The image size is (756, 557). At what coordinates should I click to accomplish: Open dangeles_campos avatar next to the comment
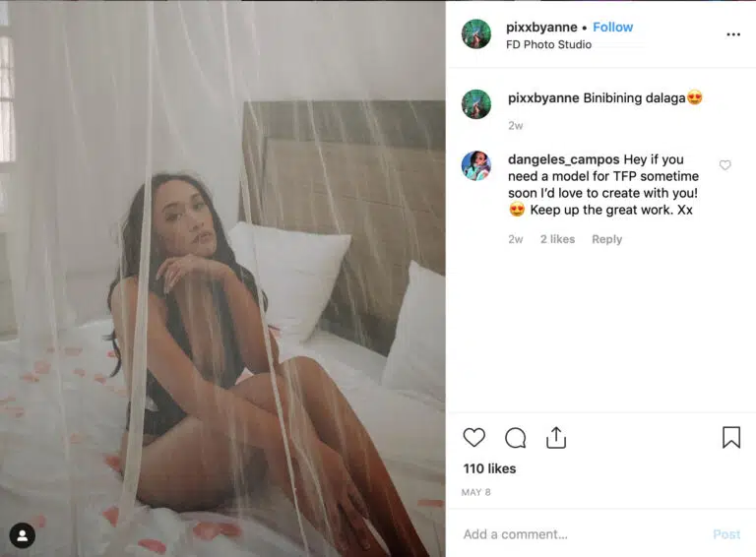(x=476, y=165)
